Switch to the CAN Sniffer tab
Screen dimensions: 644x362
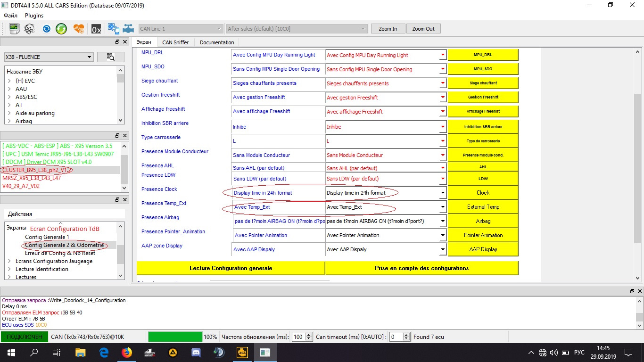coord(175,42)
